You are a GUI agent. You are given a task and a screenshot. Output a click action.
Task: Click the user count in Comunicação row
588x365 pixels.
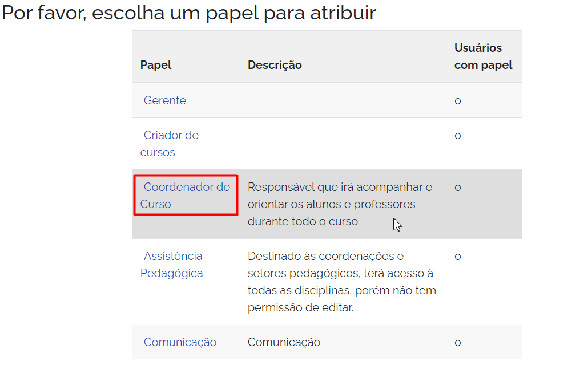click(x=458, y=343)
